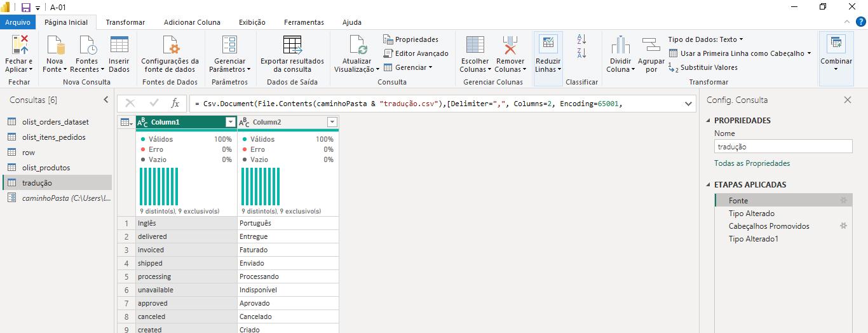This screenshot has height=333, width=868.
Task: Close Config. Consulta pane
Action: (847, 100)
